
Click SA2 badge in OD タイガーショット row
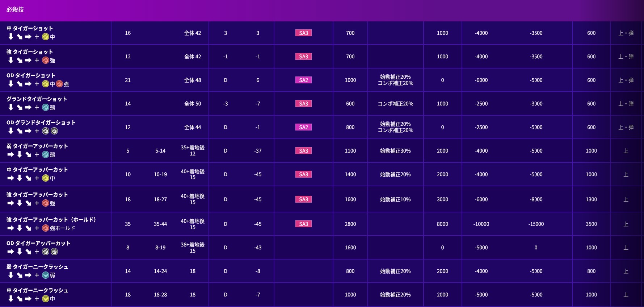click(303, 80)
